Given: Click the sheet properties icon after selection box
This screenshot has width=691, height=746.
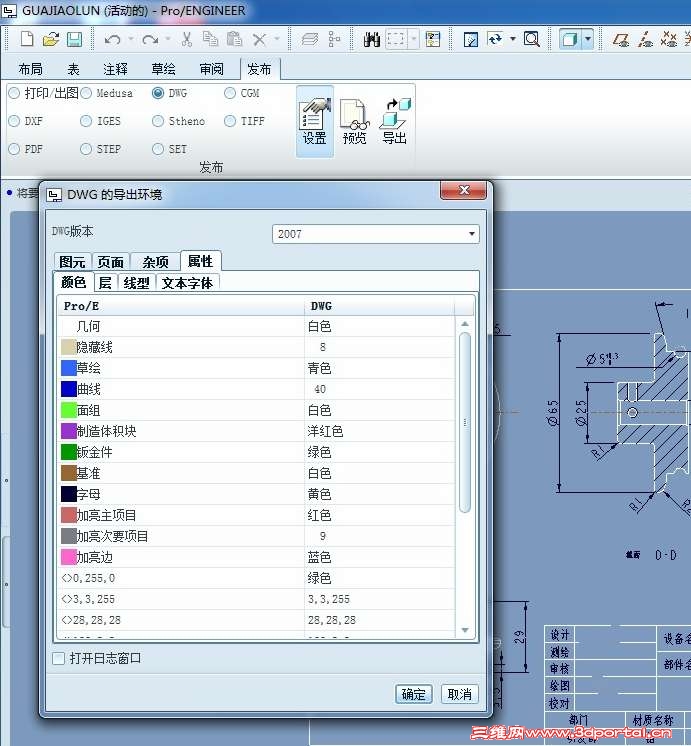Looking at the screenshot, I should click(433, 39).
